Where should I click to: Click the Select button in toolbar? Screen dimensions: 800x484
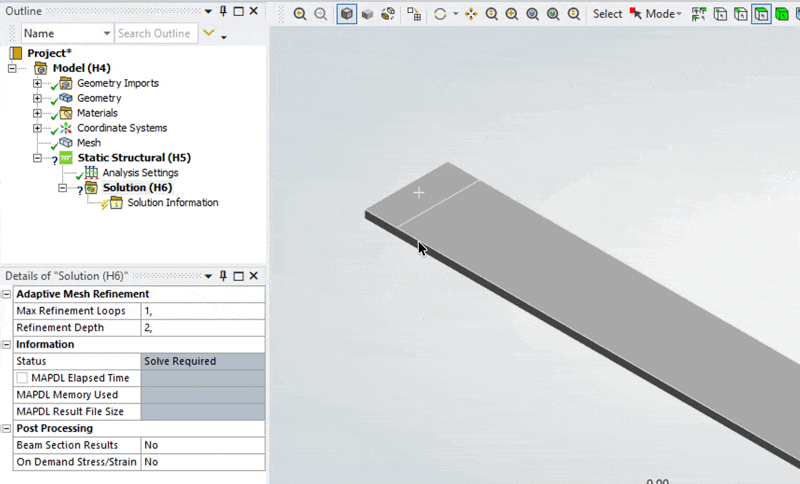coord(607,14)
